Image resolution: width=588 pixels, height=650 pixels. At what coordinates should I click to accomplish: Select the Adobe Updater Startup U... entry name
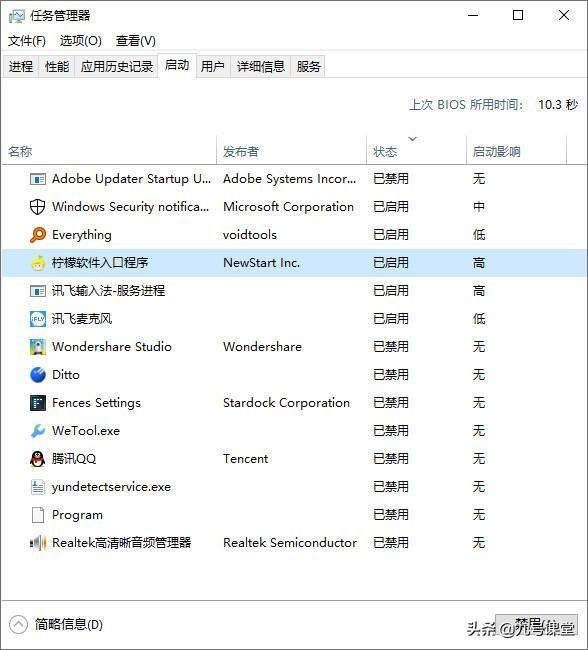[131, 179]
